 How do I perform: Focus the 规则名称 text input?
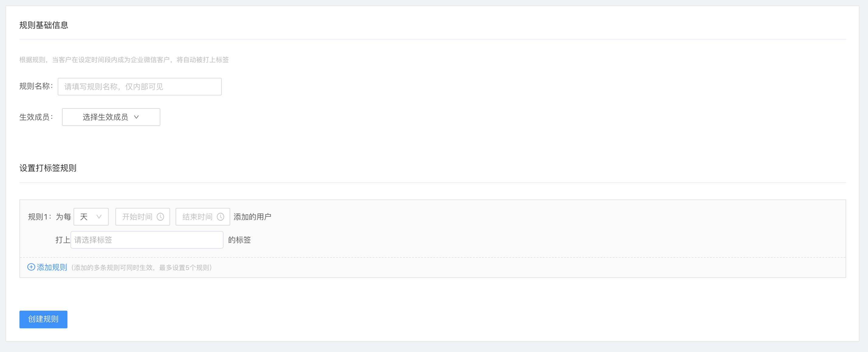pos(139,87)
